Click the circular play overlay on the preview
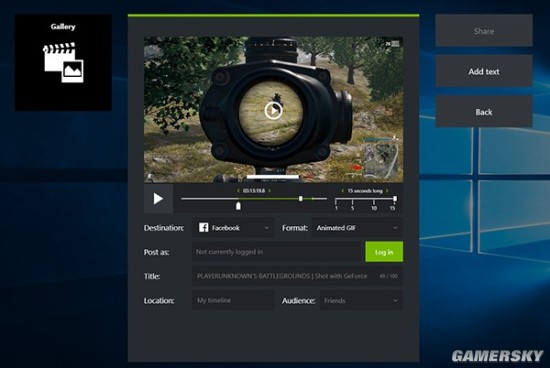 coord(273,111)
